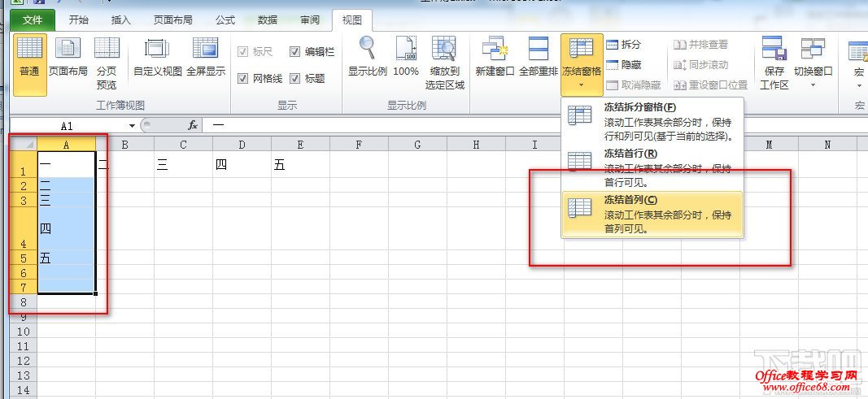Click 全部重排 arrange all windows
This screenshot has width=868, height=399.
coord(538,58)
